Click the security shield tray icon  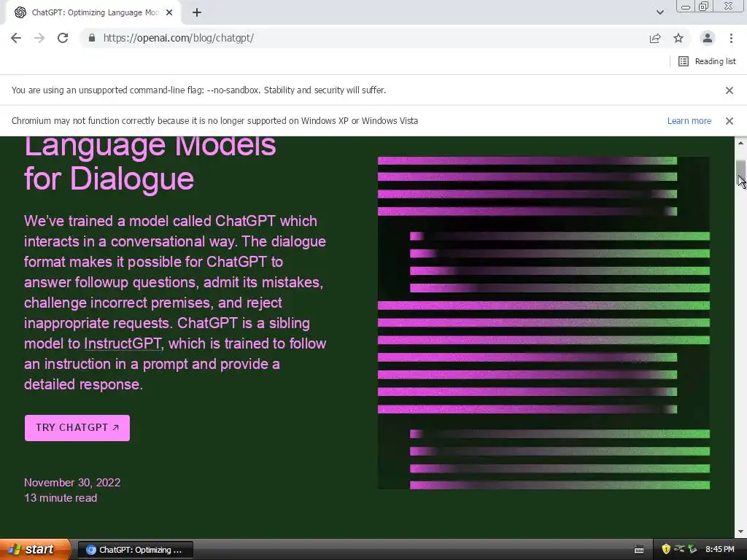666,549
